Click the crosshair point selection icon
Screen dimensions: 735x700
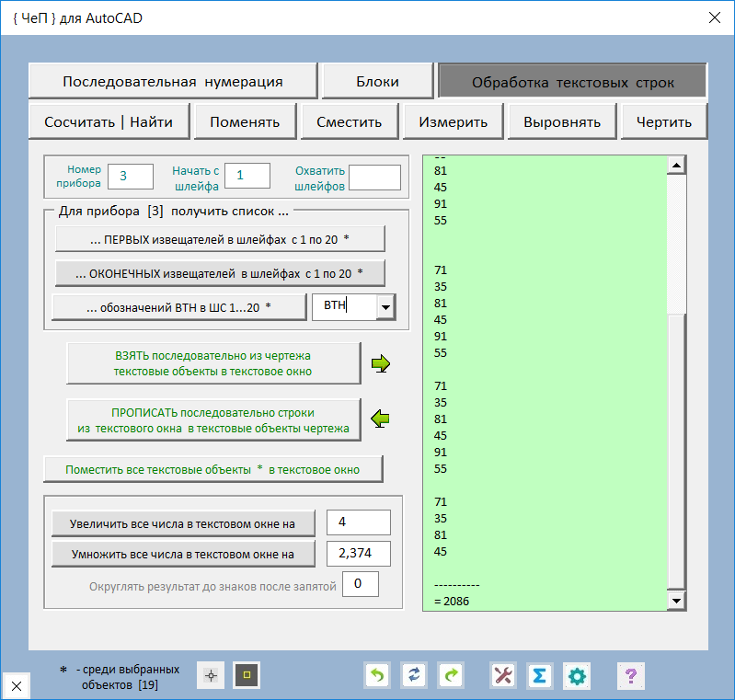(211, 676)
